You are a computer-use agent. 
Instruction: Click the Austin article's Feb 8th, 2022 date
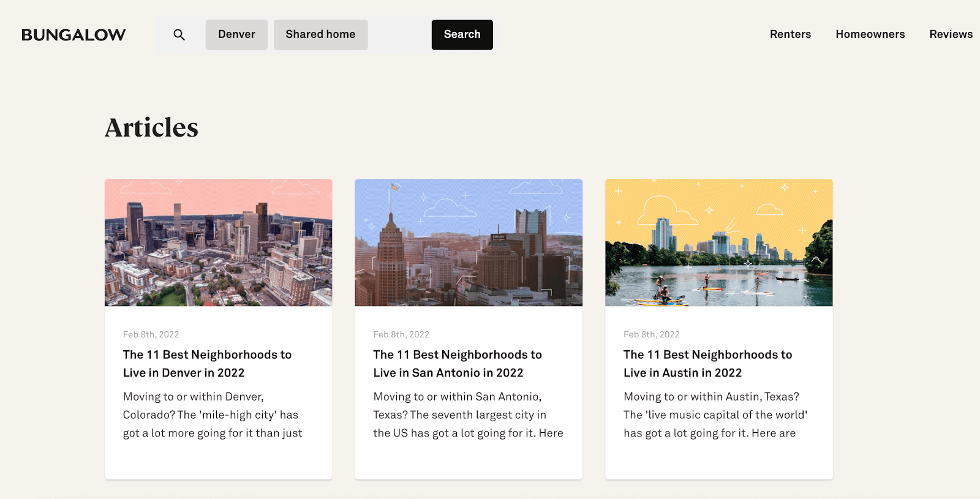click(x=652, y=334)
